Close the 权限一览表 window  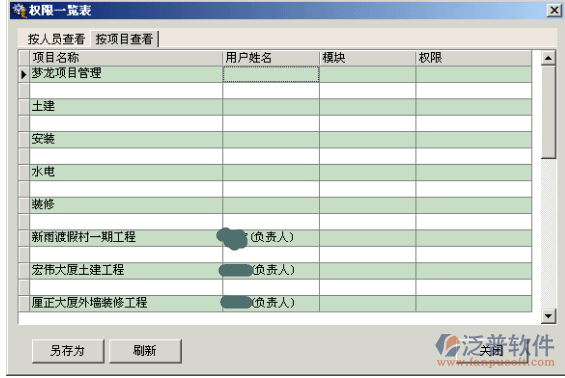(x=554, y=10)
